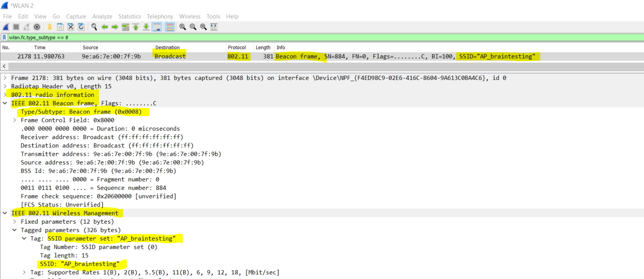Toggle packet list colorization
Viewport: 644px width, 279px height.
pos(170,27)
